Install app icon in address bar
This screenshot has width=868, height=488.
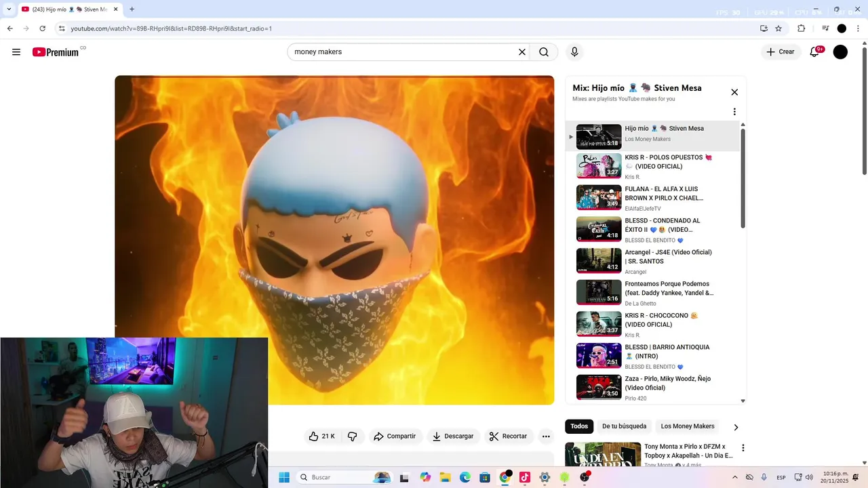click(764, 28)
